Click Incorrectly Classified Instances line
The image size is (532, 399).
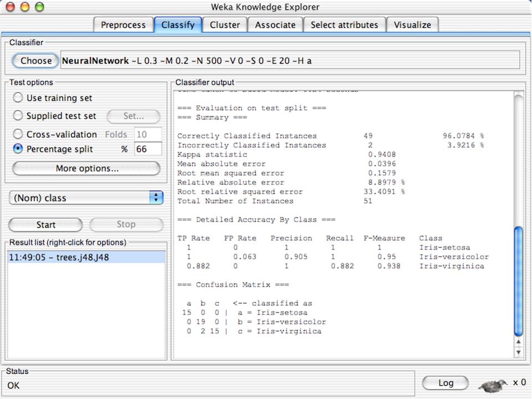[x=330, y=145]
